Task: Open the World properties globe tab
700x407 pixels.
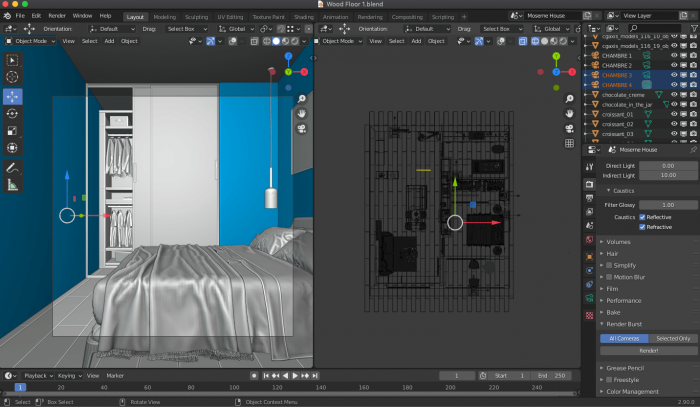Action: (x=589, y=240)
